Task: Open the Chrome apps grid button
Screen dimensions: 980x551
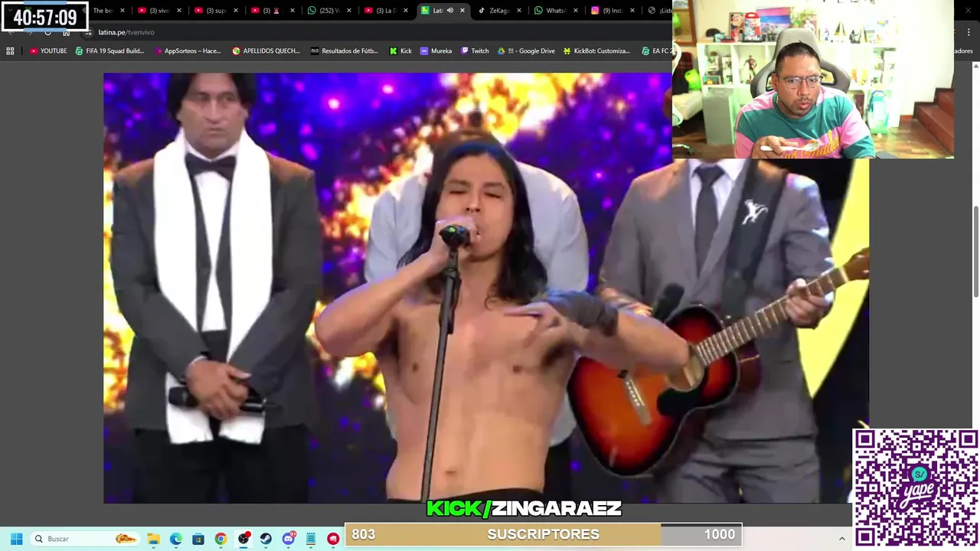Action: point(10,51)
